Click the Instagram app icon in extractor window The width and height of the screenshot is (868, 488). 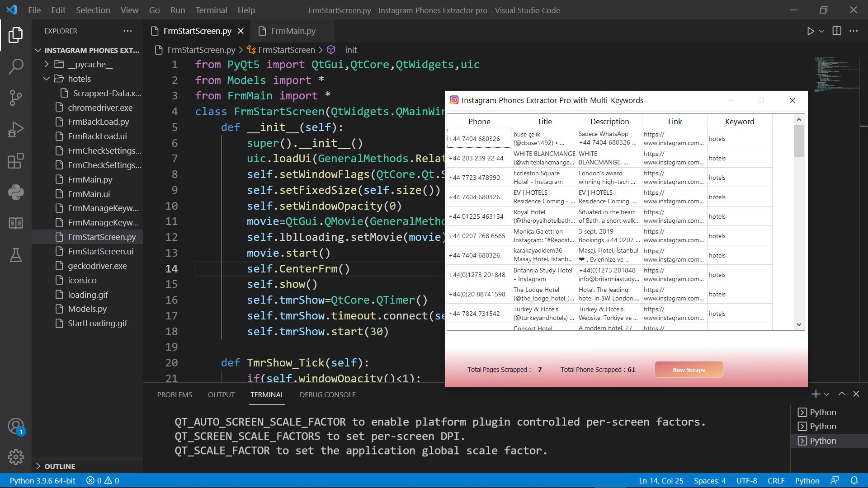(454, 100)
